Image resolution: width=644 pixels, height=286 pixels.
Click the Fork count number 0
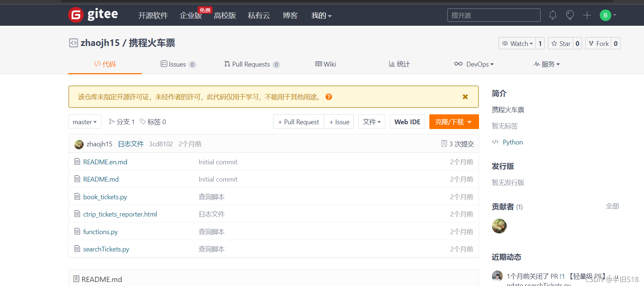616,43
